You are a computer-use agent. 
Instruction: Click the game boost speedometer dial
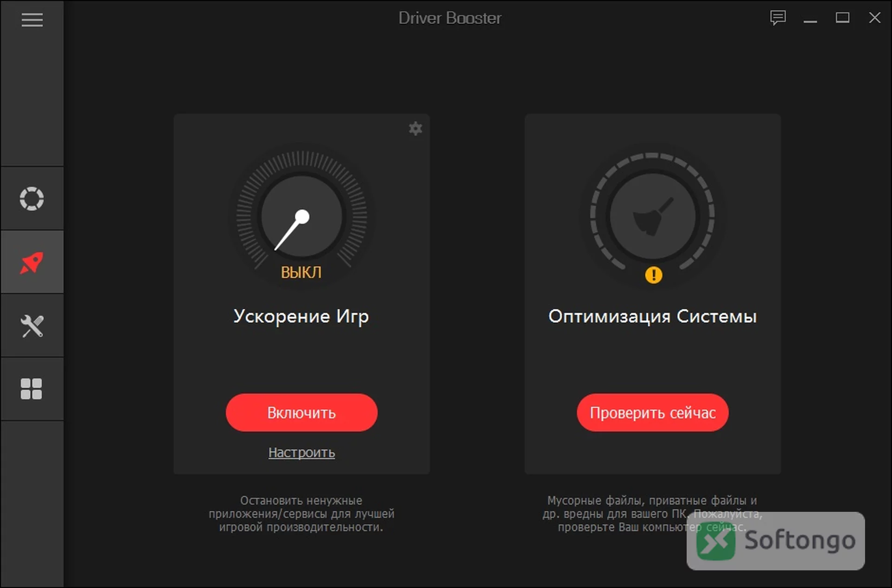point(302,216)
